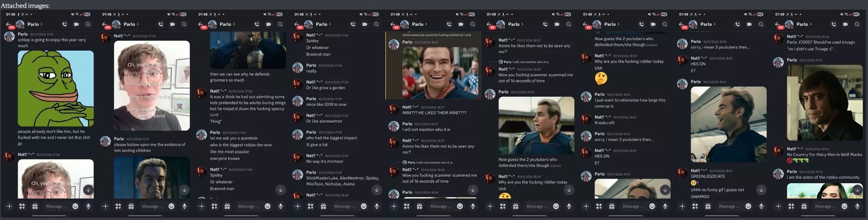Screen dimensions: 868x220
Task: Select 'No Country For Hairy Men In Wolf Masks'
Action: [824, 154]
